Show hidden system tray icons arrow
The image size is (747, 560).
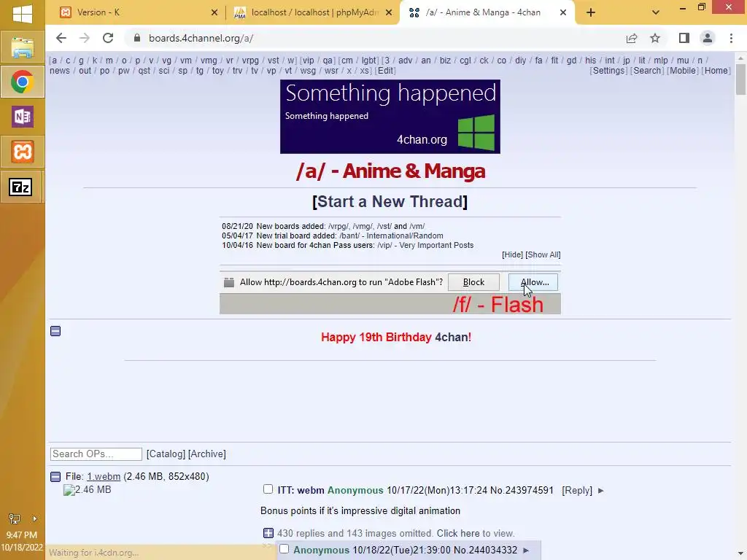34,518
